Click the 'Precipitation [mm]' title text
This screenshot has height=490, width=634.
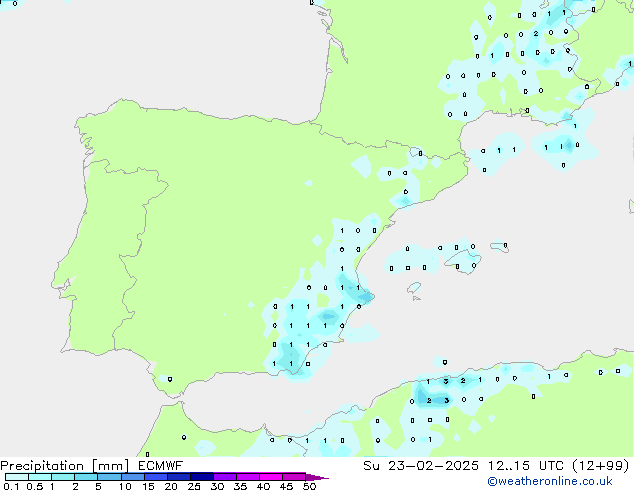tap(64, 466)
